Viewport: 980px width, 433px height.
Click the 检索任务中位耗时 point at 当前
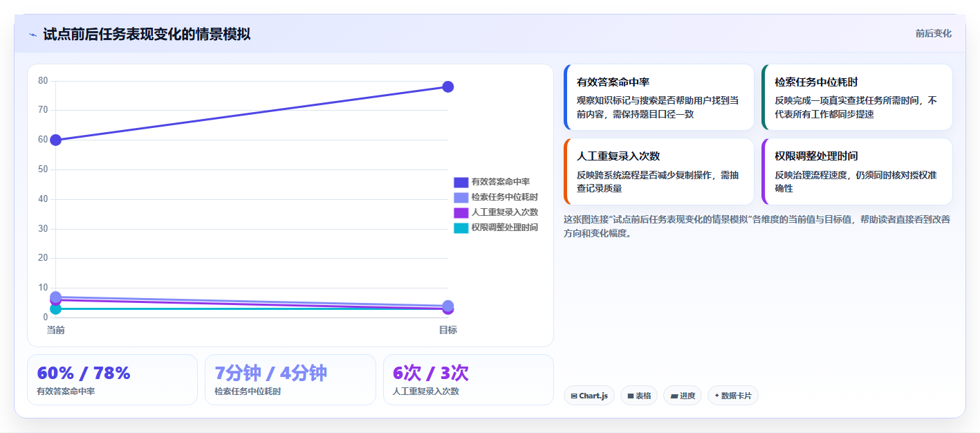coord(56,297)
